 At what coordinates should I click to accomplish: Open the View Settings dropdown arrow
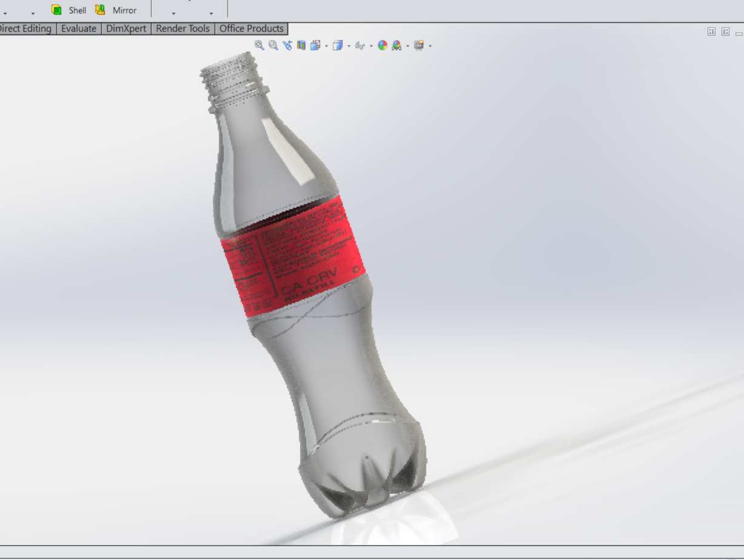coord(430,46)
